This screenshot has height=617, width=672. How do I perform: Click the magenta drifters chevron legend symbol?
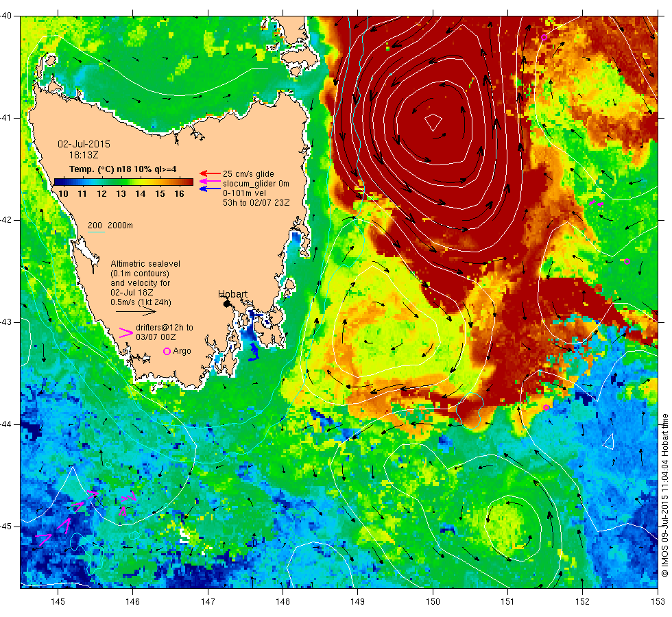point(125,333)
